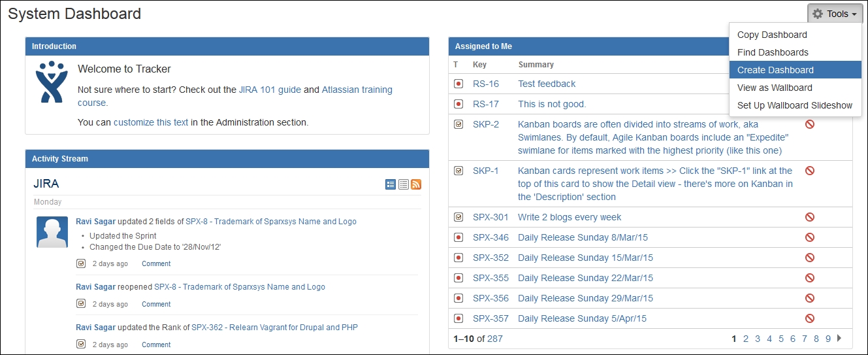Click the blocker priority icon for SKP-2
The height and width of the screenshot is (355, 868).
click(810, 124)
